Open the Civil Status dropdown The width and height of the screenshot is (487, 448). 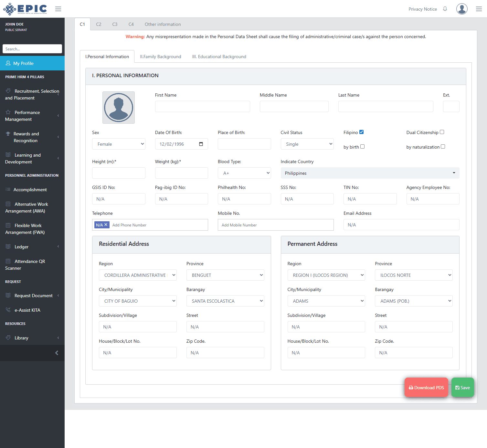click(x=307, y=144)
